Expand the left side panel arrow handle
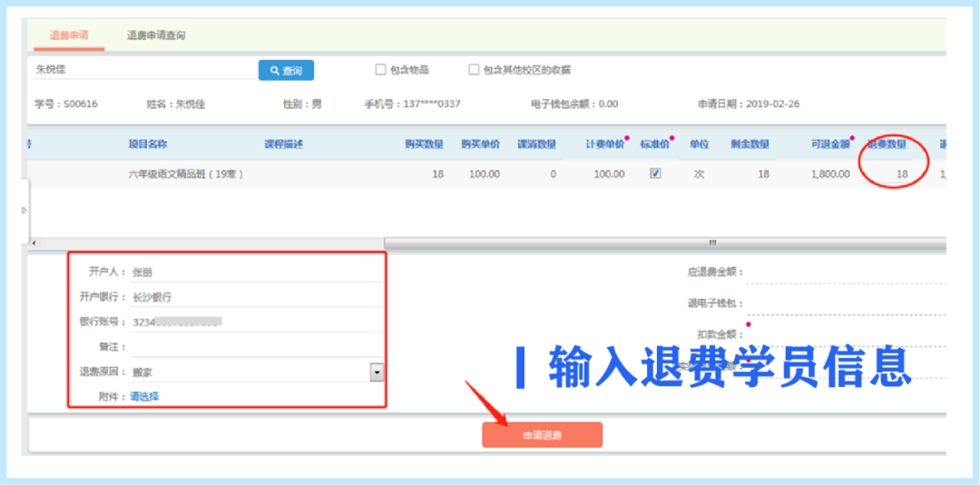Viewport: 980px width, 485px height. (24, 210)
